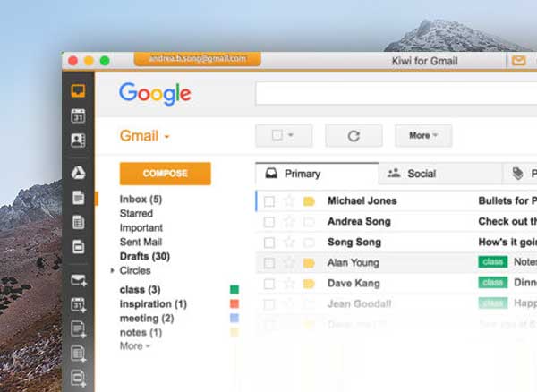Star the Alan Young email

tap(289, 263)
